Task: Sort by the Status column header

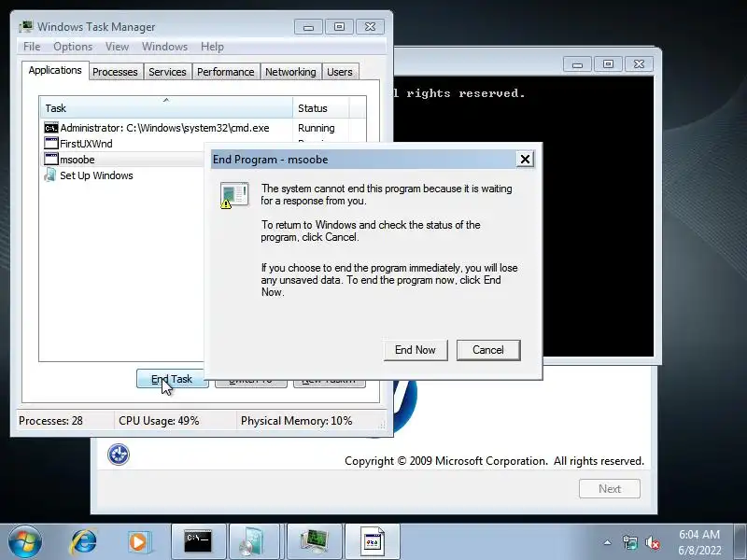Action: pos(321,108)
